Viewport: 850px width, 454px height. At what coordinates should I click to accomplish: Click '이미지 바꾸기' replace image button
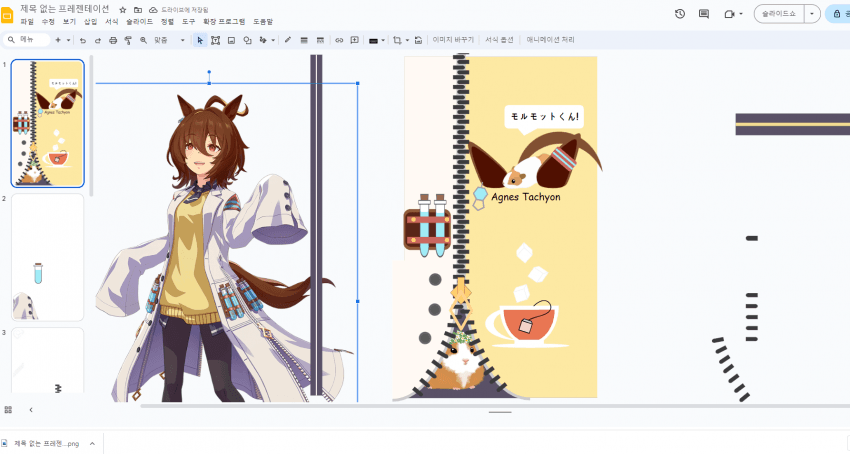[453, 40]
